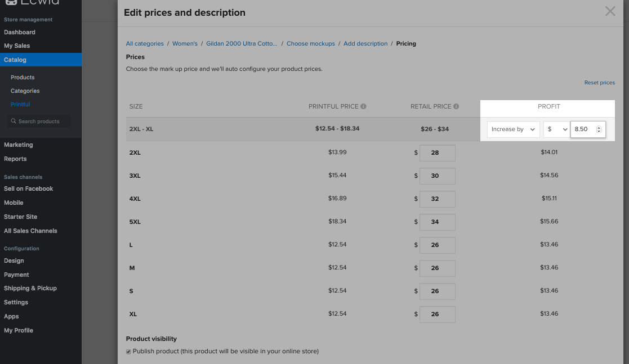
Task: Go to Add description breadcrumb
Action: pos(365,43)
